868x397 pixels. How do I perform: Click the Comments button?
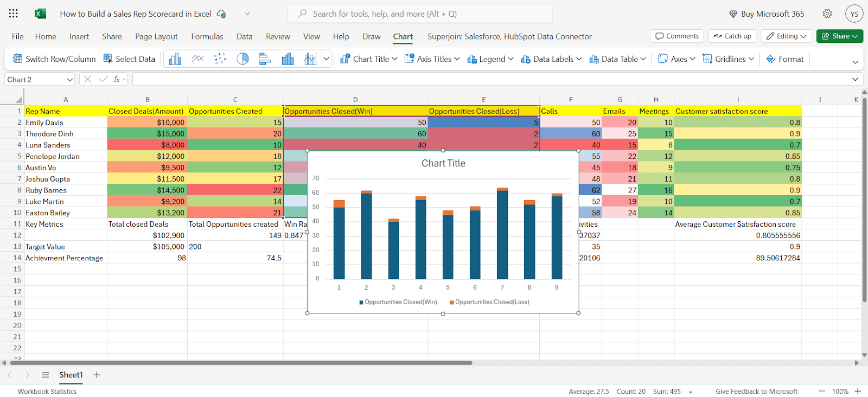[677, 36]
